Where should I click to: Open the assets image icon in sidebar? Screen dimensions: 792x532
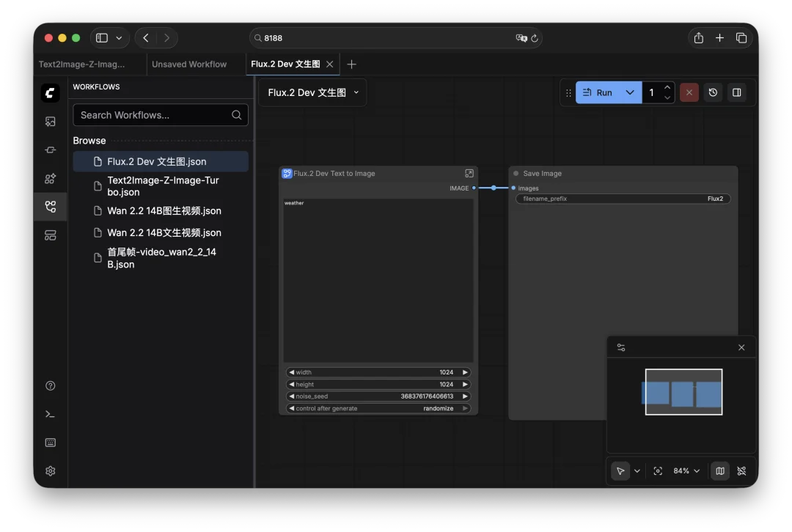click(50, 122)
